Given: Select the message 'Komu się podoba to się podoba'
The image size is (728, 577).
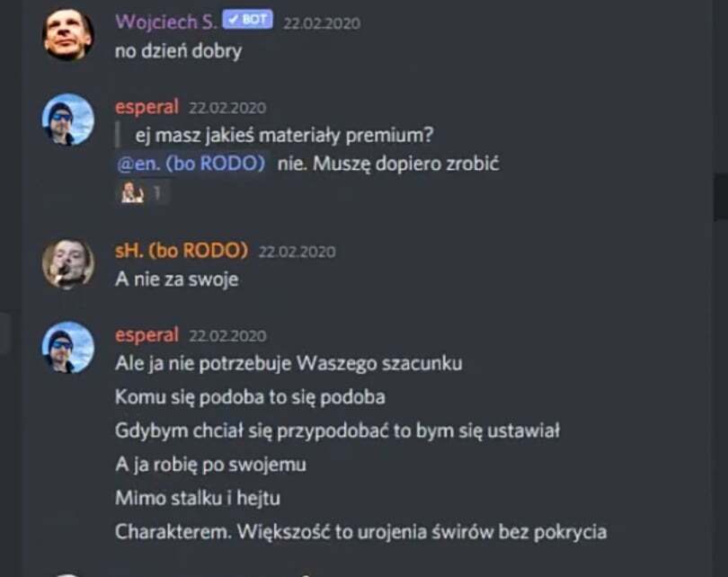Looking at the screenshot, I should click(250, 397).
